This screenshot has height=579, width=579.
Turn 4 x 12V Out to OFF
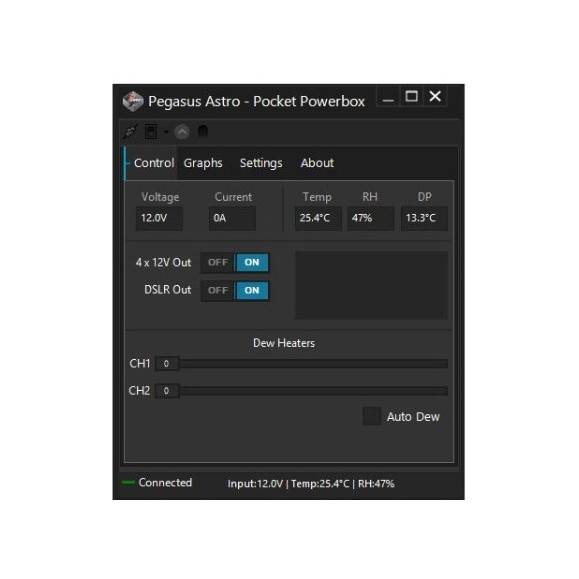click(217, 262)
